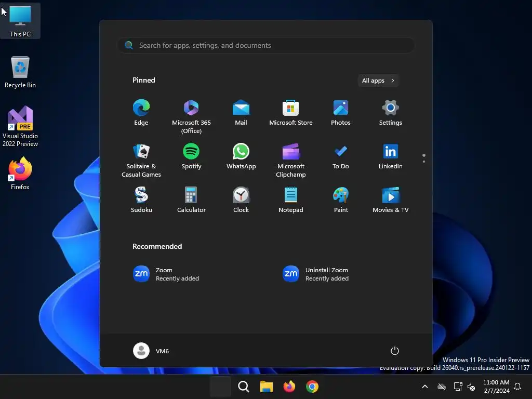The image size is (532, 399).
Task: Launch Spotify
Action: pos(191,156)
